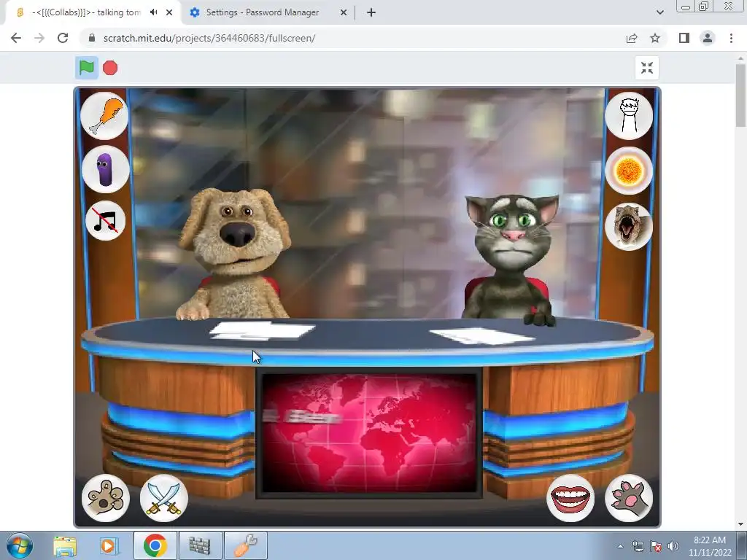This screenshot has width=747, height=560.
Task: Open File Explorer from taskbar
Action: coord(65,545)
